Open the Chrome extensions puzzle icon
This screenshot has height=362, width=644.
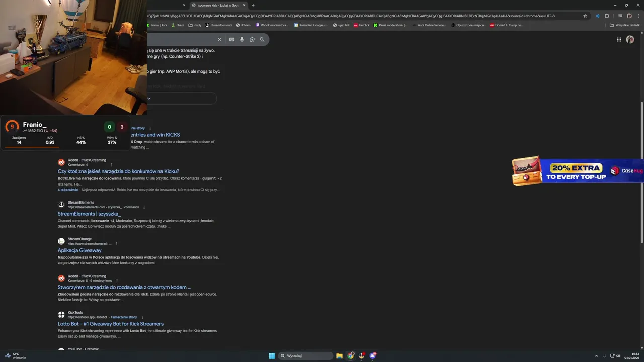607,16
